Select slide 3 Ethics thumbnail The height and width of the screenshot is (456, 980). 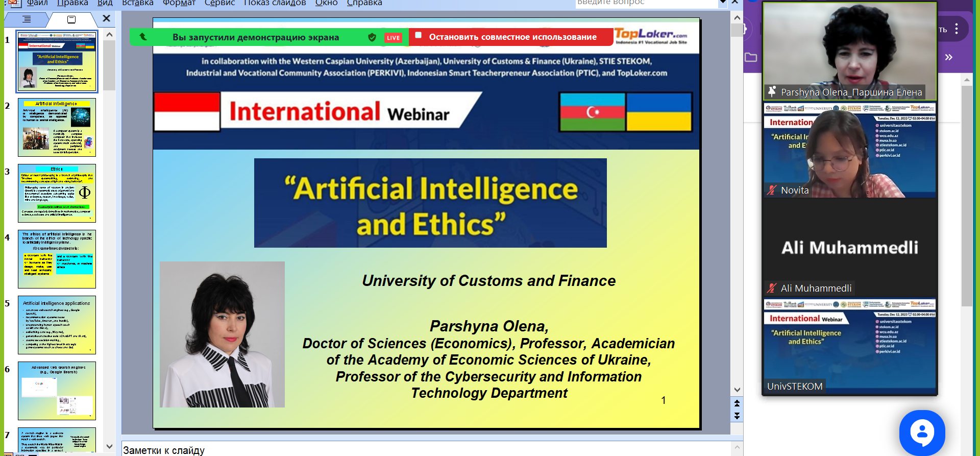pyautogui.click(x=57, y=193)
